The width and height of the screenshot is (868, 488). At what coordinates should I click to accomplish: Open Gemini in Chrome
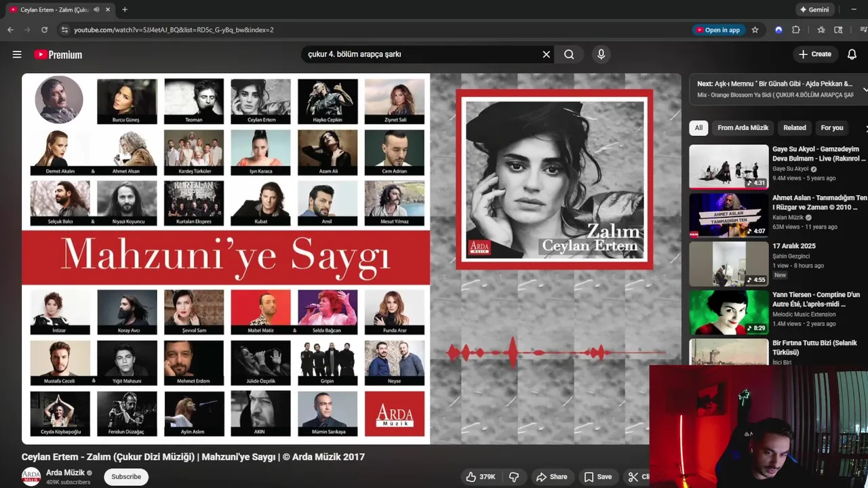(x=814, y=9)
